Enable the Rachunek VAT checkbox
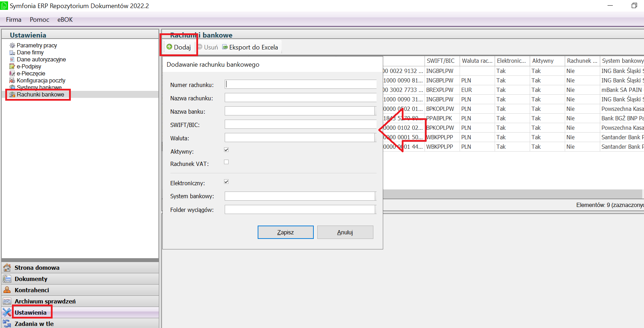This screenshot has width=644, height=328. 226,162
